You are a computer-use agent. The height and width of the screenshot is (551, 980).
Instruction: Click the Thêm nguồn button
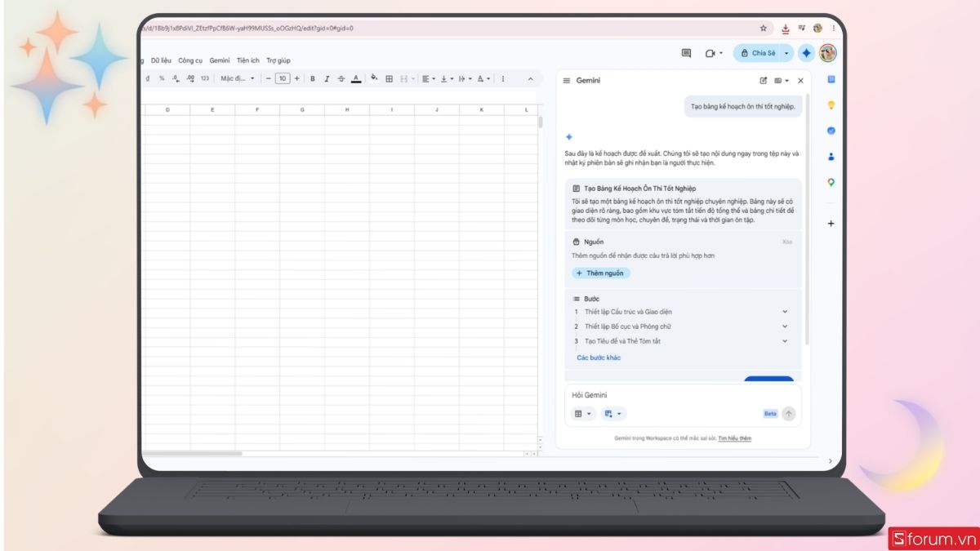click(600, 273)
